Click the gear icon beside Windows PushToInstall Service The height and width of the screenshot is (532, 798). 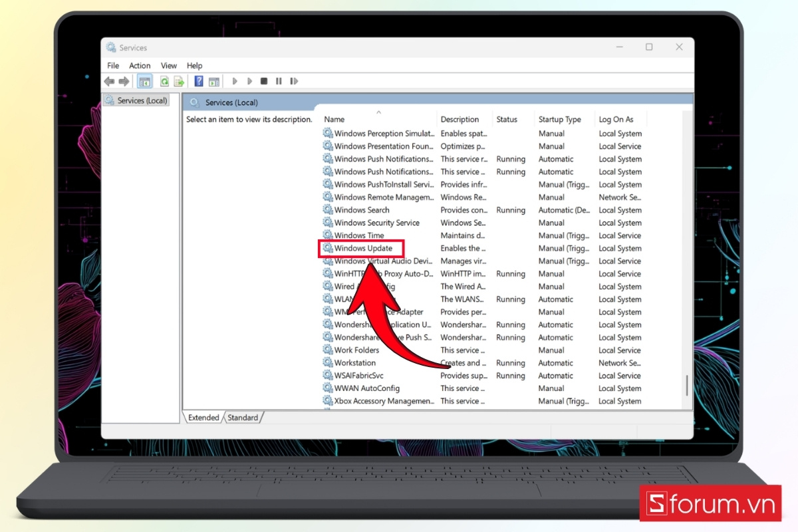pyautogui.click(x=328, y=185)
